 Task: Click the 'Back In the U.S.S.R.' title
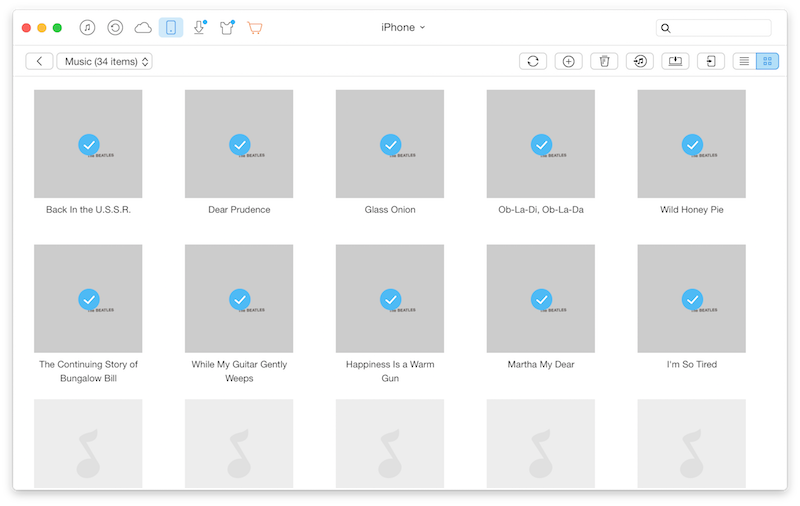coord(88,210)
